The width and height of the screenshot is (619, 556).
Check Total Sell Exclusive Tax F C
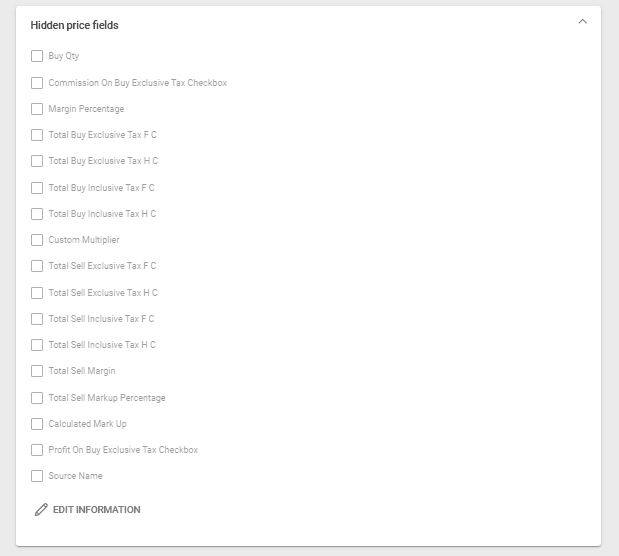click(37, 266)
